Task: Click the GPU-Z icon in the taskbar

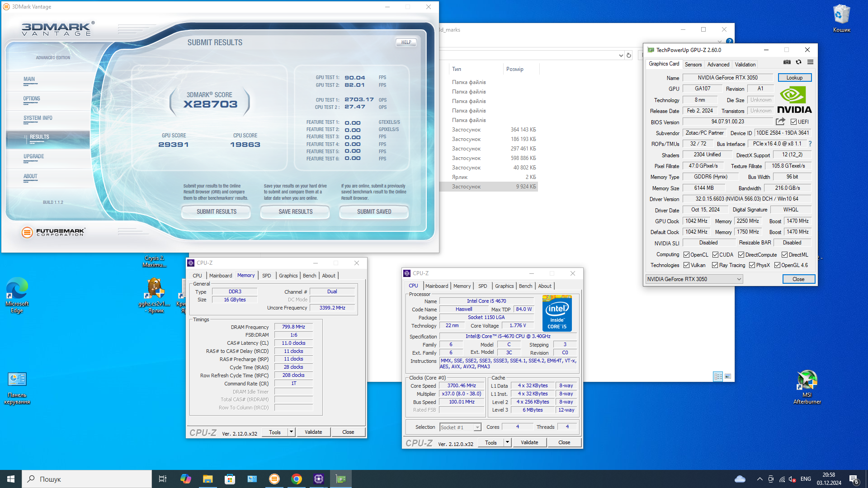Action: coord(341,479)
